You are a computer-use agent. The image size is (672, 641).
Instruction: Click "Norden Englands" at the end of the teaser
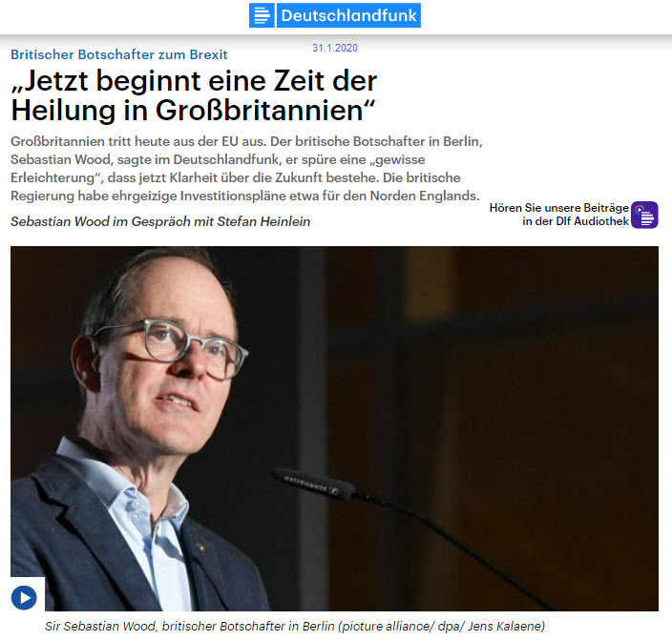click(424, 196)
